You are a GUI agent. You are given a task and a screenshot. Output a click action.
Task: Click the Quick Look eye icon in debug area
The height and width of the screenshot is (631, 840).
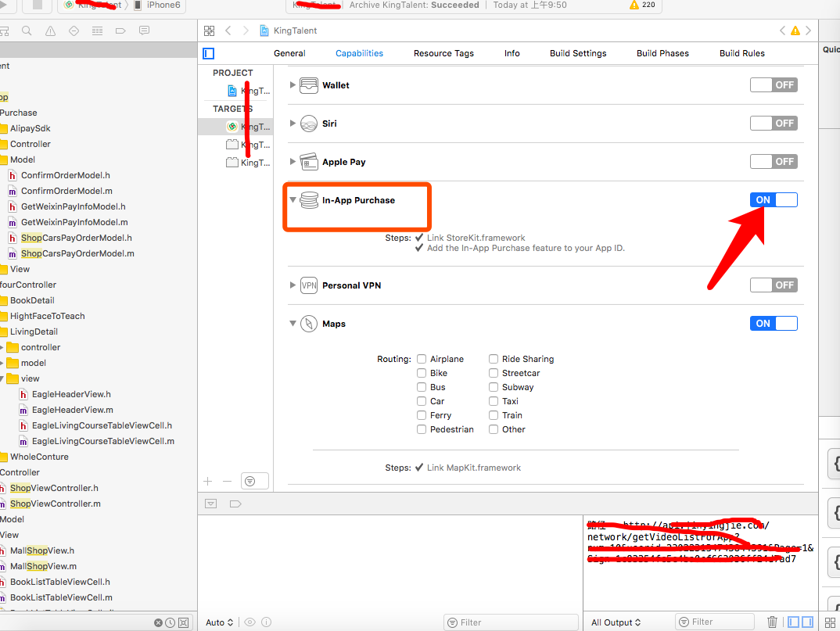click(x=249, y=622)
